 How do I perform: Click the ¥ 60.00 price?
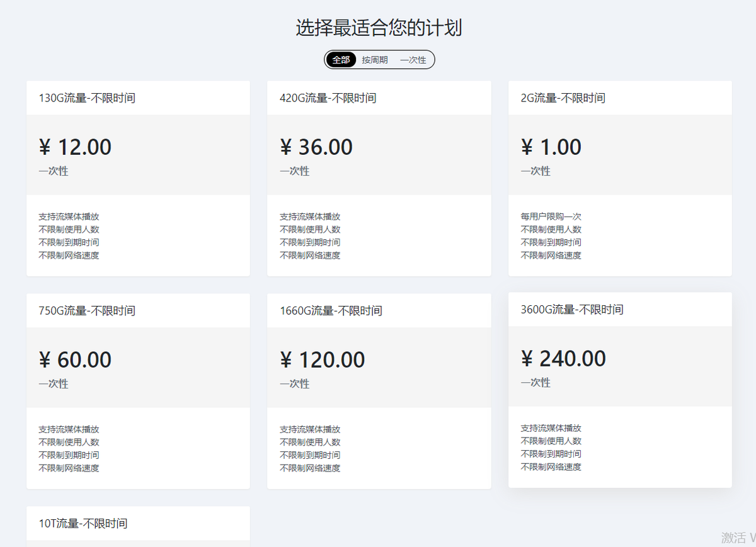[75, 360]
